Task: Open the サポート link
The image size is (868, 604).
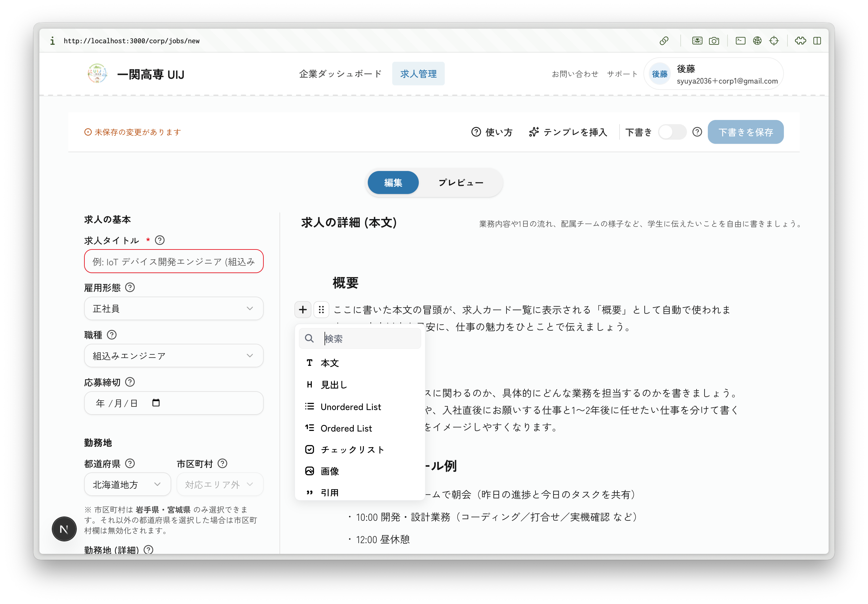Action: [622, 74]
